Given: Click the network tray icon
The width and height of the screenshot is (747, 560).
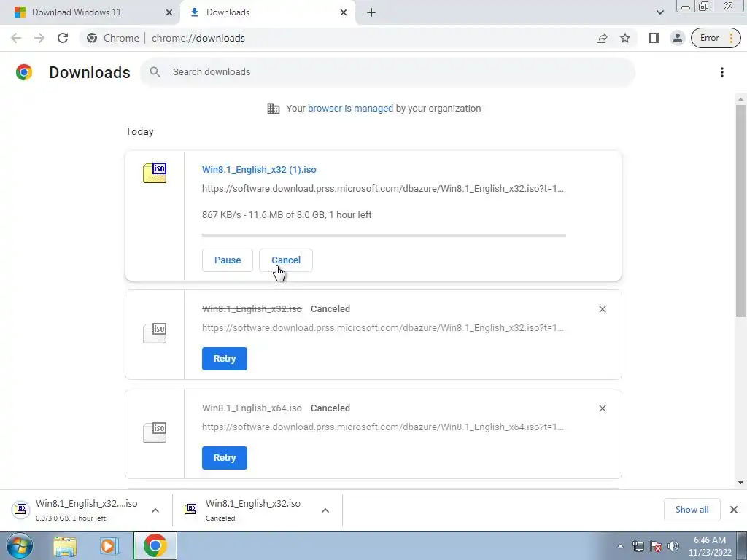Looking at the screenshot, I should [638, 546].
